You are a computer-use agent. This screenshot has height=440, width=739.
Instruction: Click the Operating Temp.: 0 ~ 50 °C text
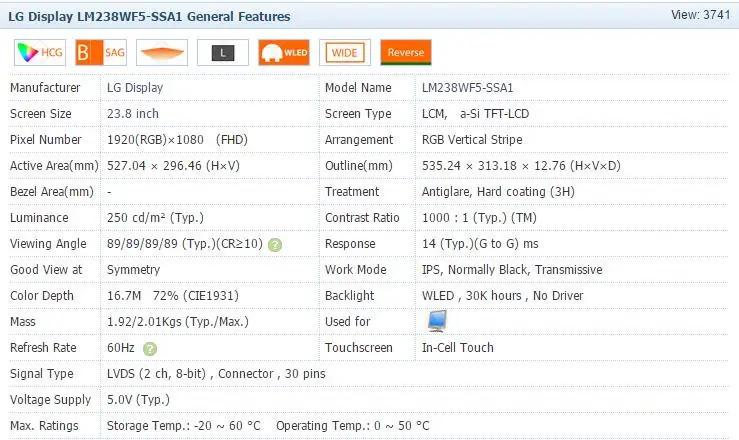point(353,426)
